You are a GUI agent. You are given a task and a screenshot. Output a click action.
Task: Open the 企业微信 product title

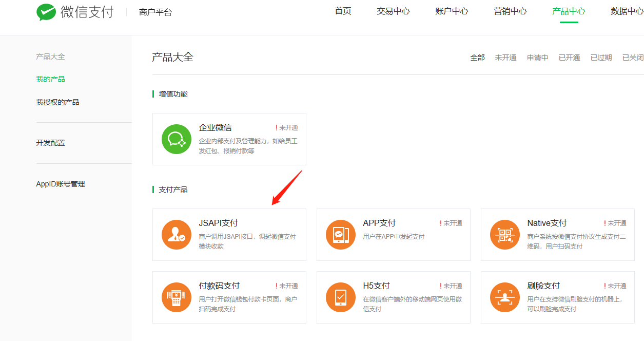(x=215, y=127)
